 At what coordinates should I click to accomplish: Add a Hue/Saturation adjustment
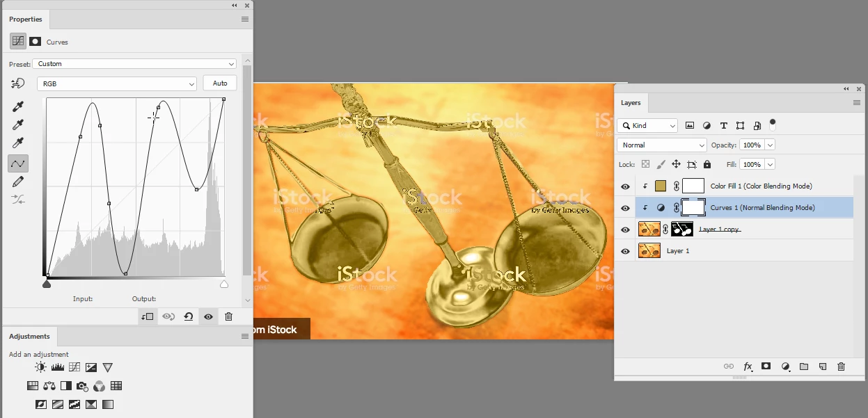click(x=33, y=385)
